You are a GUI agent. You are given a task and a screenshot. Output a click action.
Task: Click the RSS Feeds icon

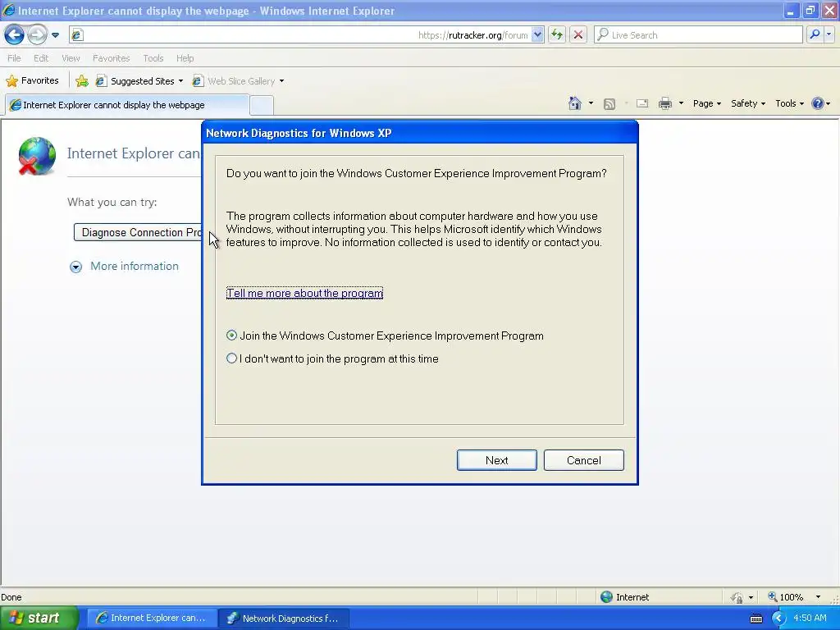(609, 104)
